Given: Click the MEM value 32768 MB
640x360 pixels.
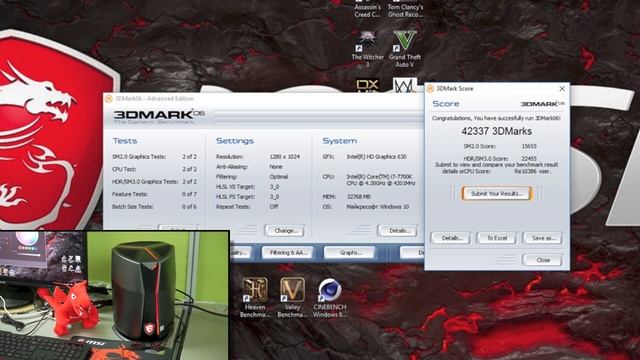Looking at the screenshot, I should point(358,197).
